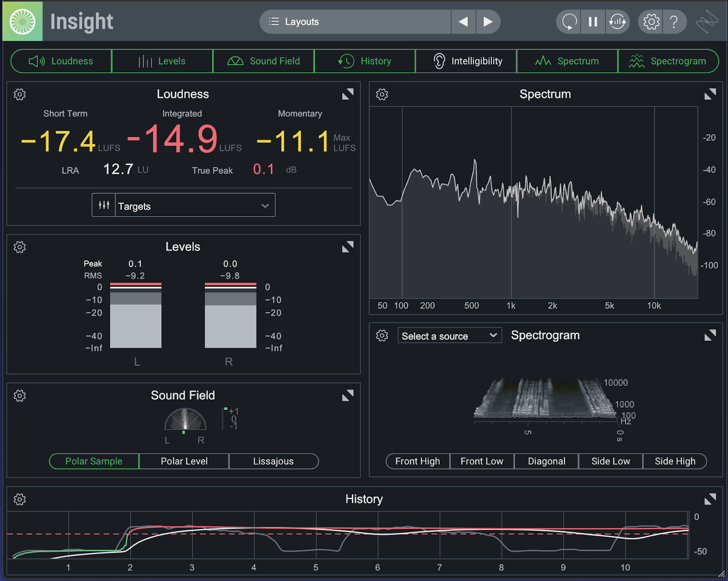The width and height of the screenshot is (728, 581).
Task: Select Lissajous view
Action: (x=273, y=461)
